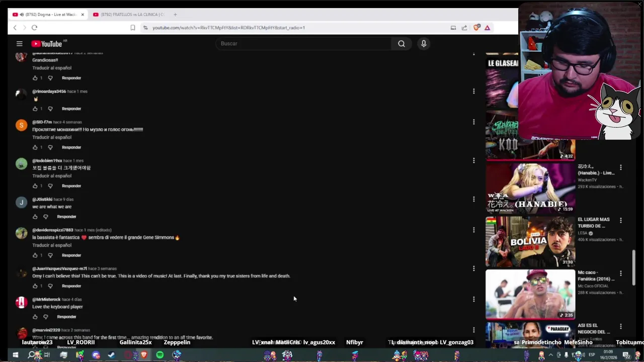The height and width of the screenshot is (362, 644).
Task: Focus the Buscar search field
Action: point(303,44)
